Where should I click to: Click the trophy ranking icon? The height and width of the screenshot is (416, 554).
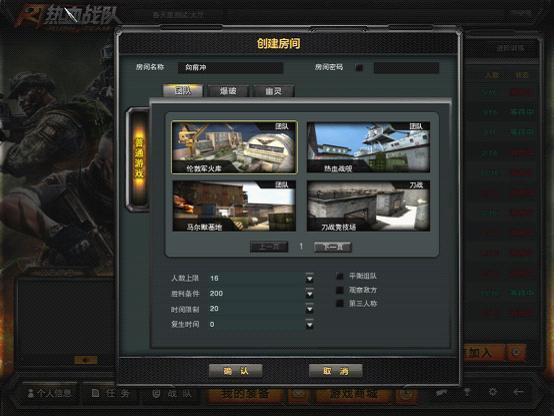[467, 392]
